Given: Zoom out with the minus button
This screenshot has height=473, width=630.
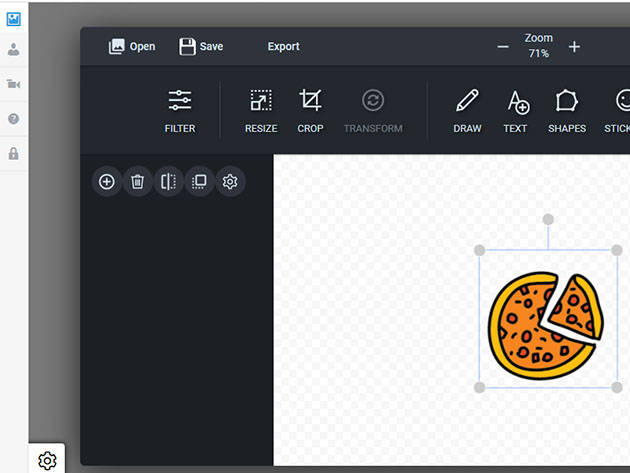Looking at the screenshot, I should (x=503, y=47).
